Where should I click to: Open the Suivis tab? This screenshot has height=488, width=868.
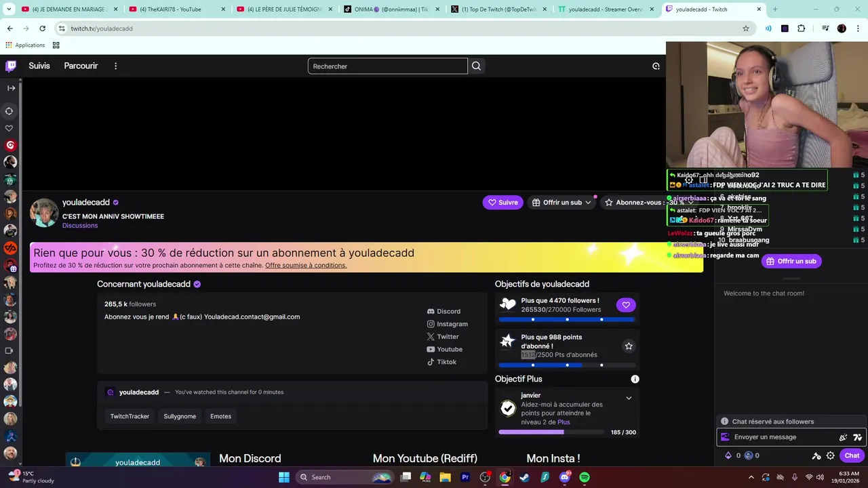(x=39, y=66)
